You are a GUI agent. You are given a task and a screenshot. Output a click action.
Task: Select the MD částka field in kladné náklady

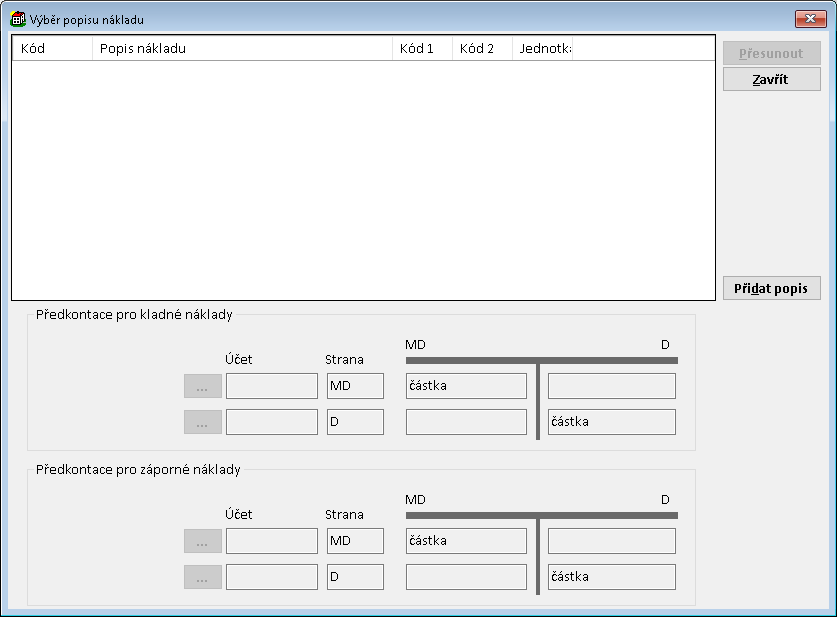point(466,386)
